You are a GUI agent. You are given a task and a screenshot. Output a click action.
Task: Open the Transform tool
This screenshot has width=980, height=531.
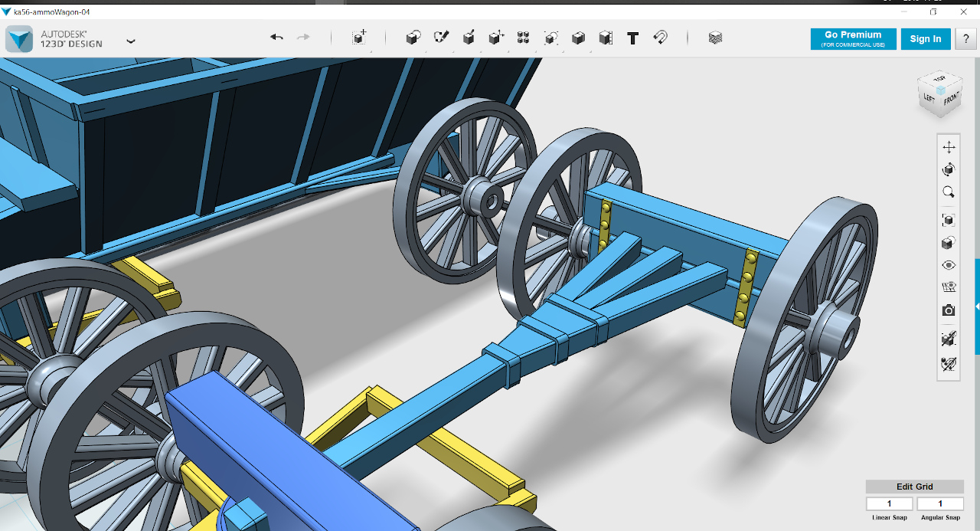pos(359,38)
